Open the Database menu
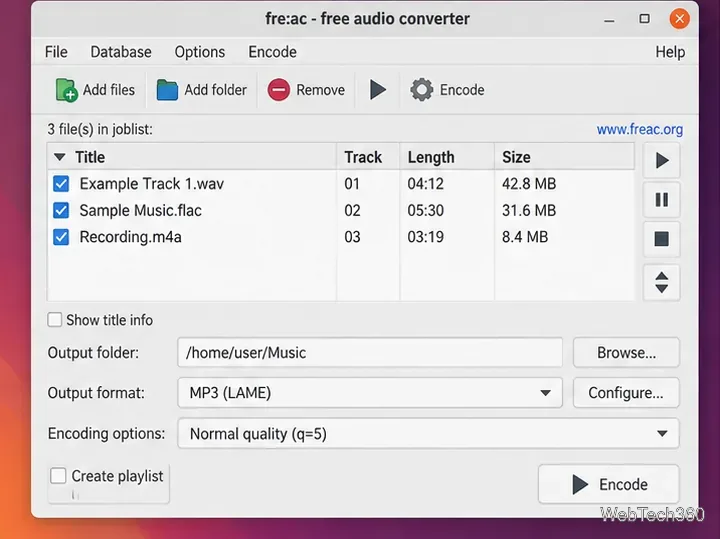Screen dimensions: 720x539 tap(121, 52)
